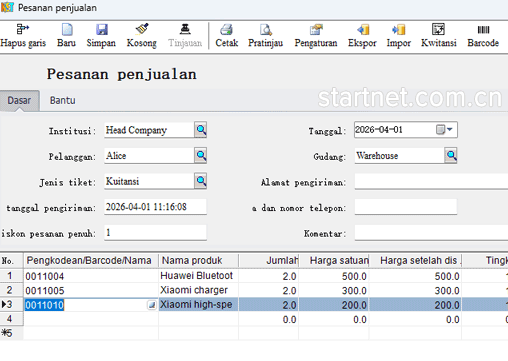Click the diskon pesanan penuh field

click(155, 233)
